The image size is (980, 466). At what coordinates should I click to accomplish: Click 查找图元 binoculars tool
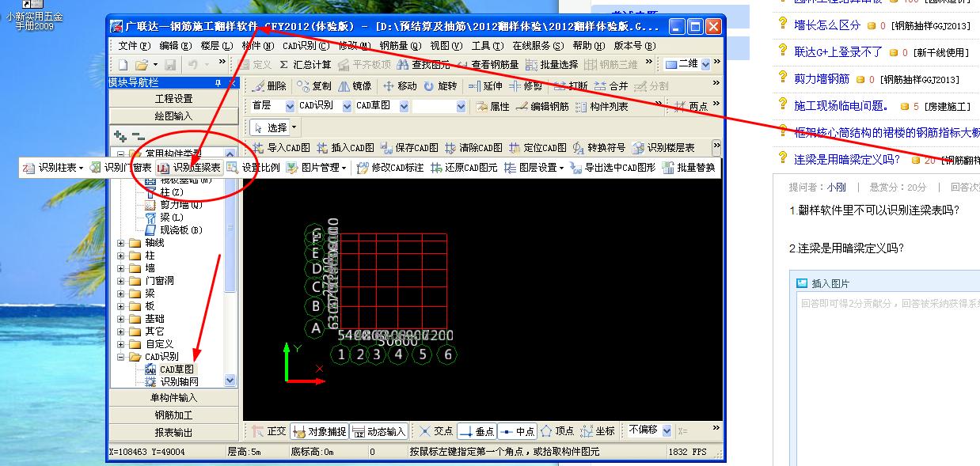coord(423,65)
